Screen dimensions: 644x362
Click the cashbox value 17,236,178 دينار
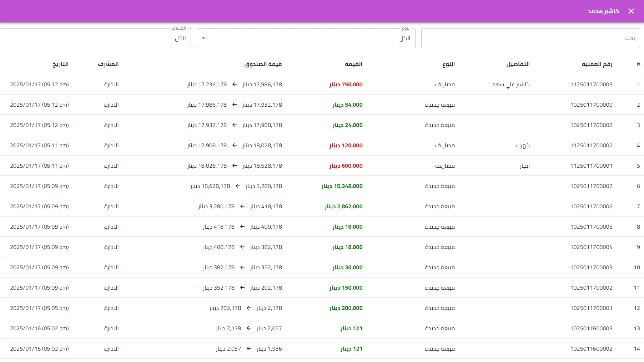pos(207,85)
